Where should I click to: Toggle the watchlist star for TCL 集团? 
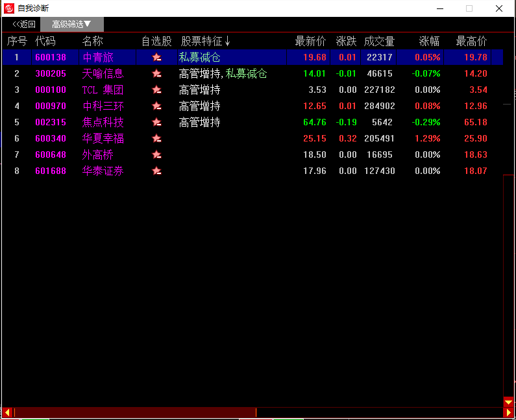coord(156,90)
